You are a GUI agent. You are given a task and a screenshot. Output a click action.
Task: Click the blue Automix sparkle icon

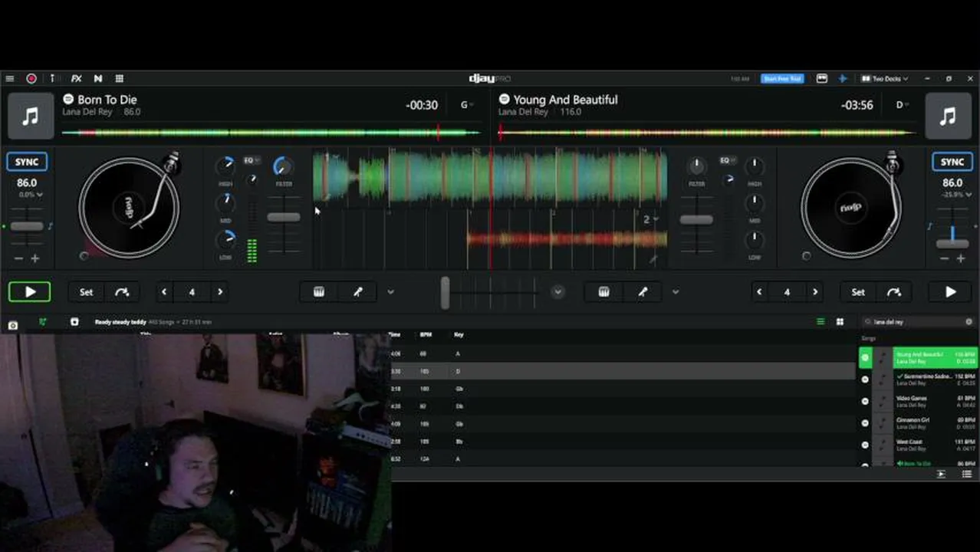(x=842, y=78)
